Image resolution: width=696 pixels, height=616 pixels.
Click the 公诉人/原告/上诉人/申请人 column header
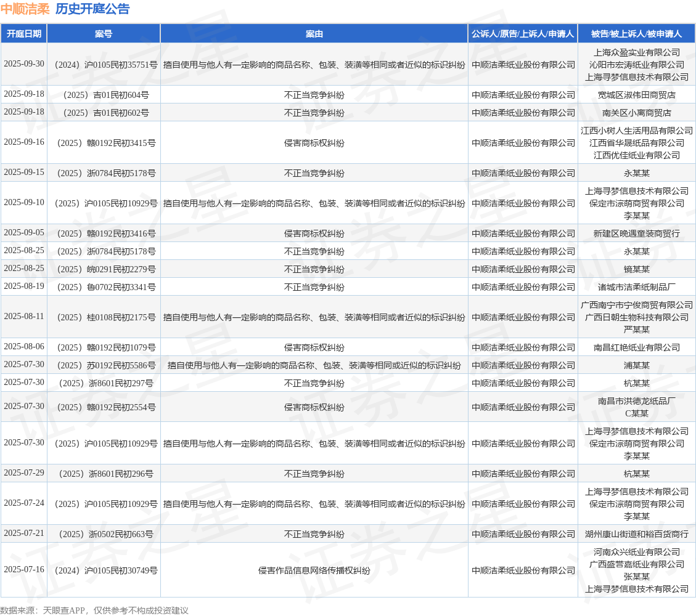pos(523,34)
